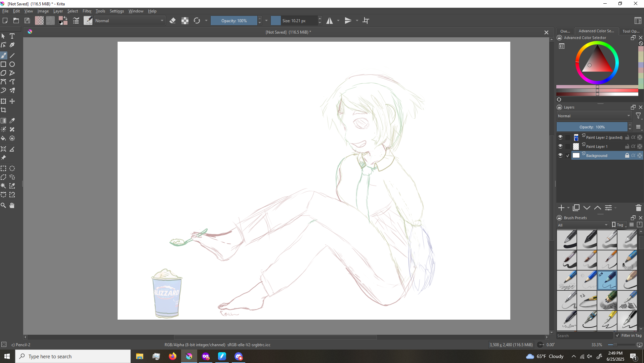
Task: Select the Color Sampler eyedropper tool
Action: (12, 121)
